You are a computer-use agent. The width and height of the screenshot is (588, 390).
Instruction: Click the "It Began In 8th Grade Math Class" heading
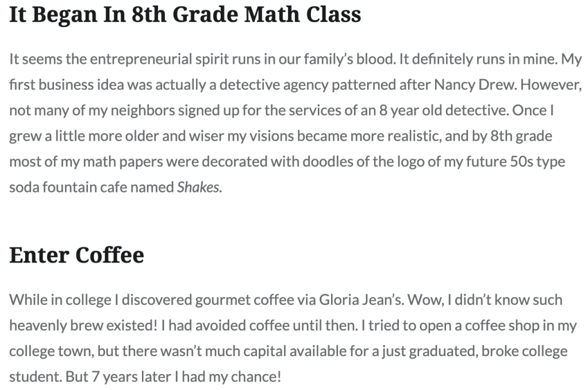[x=185, y=14]
